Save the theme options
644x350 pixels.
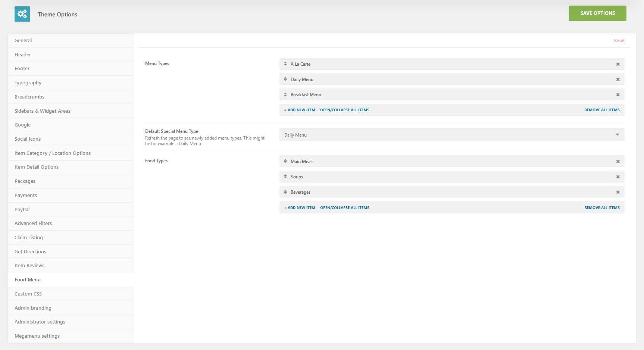597,13
